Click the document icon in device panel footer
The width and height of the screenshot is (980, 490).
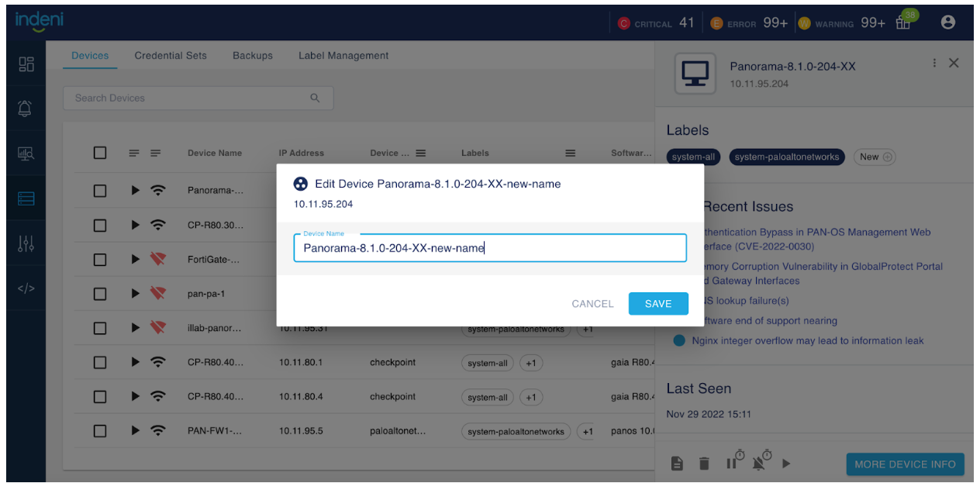click(677, 464)
